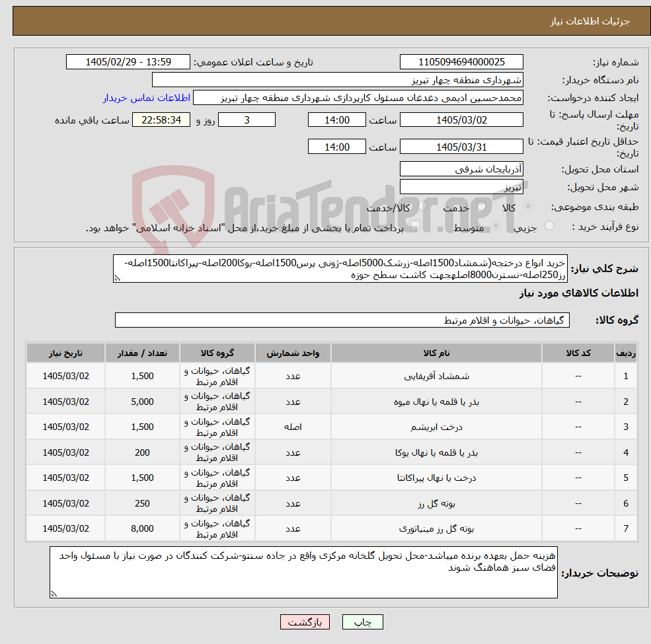Click quantity 5,000 in fruit sapling row

pyautogui.click(x=142, y=402)
